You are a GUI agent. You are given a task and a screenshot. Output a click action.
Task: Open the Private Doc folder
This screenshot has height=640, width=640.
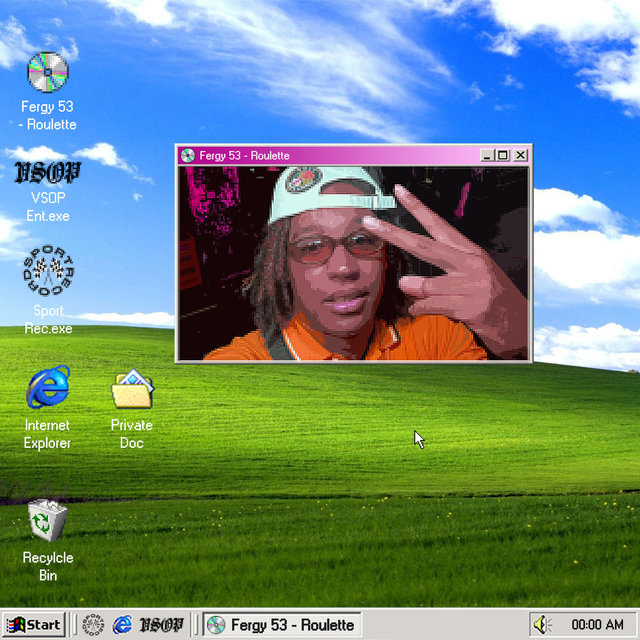[132, 389]
